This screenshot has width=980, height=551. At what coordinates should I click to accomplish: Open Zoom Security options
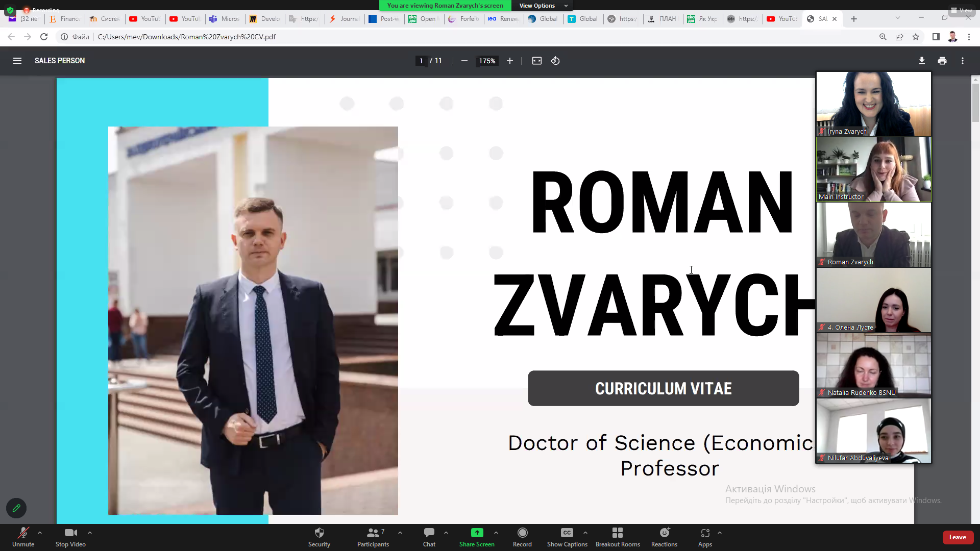click(319, 537)
